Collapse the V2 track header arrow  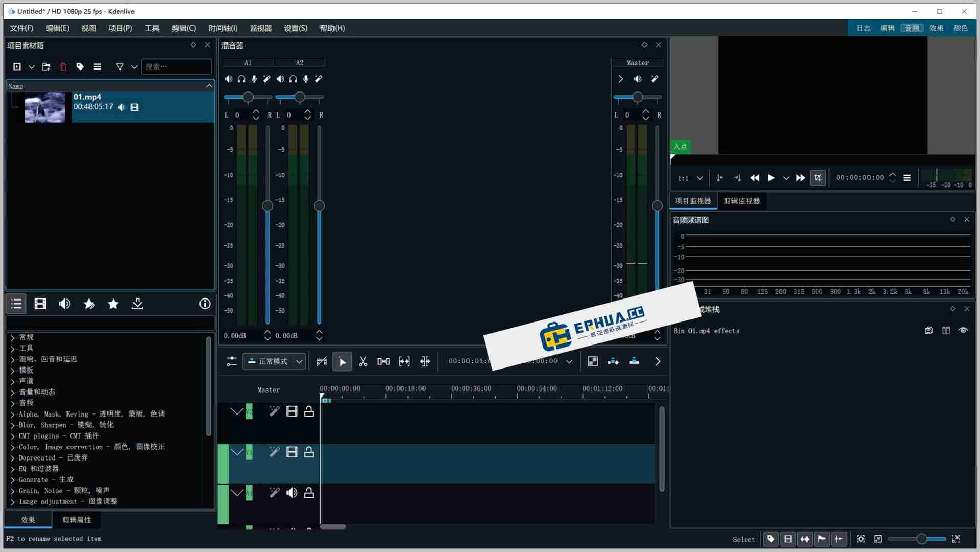[x=236, y=411]
